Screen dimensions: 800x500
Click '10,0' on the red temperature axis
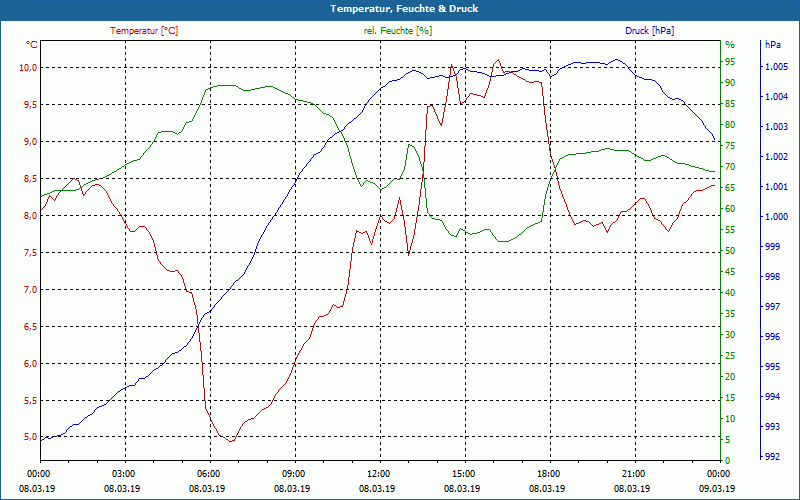click(28, 68)
